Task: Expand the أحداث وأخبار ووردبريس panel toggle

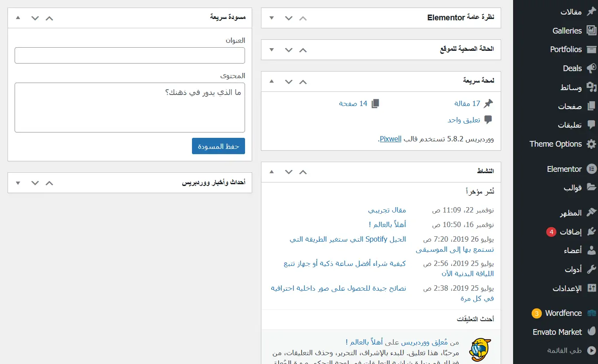Action: 18,183
